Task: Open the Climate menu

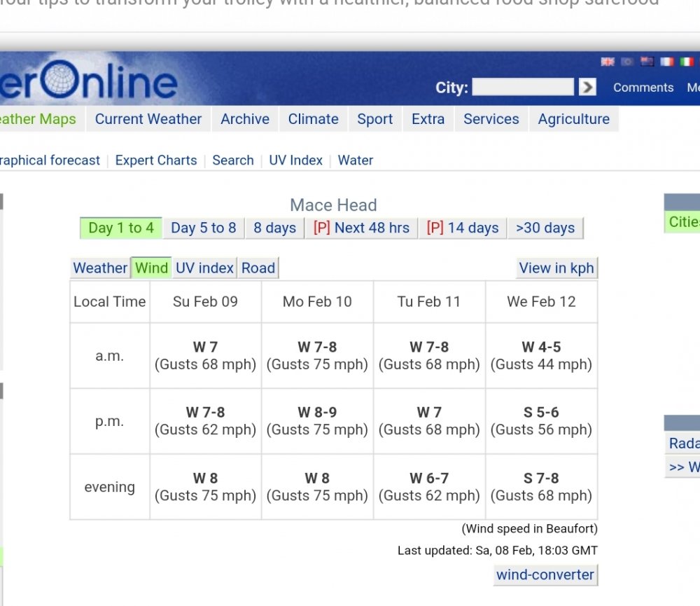Action: pos(313,119)
